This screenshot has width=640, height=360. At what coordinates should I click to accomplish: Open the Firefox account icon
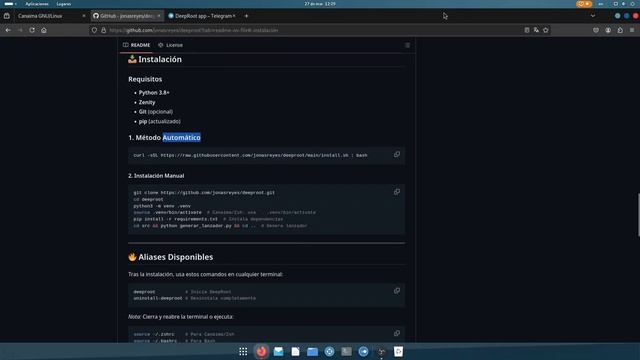tap(608, 30)
